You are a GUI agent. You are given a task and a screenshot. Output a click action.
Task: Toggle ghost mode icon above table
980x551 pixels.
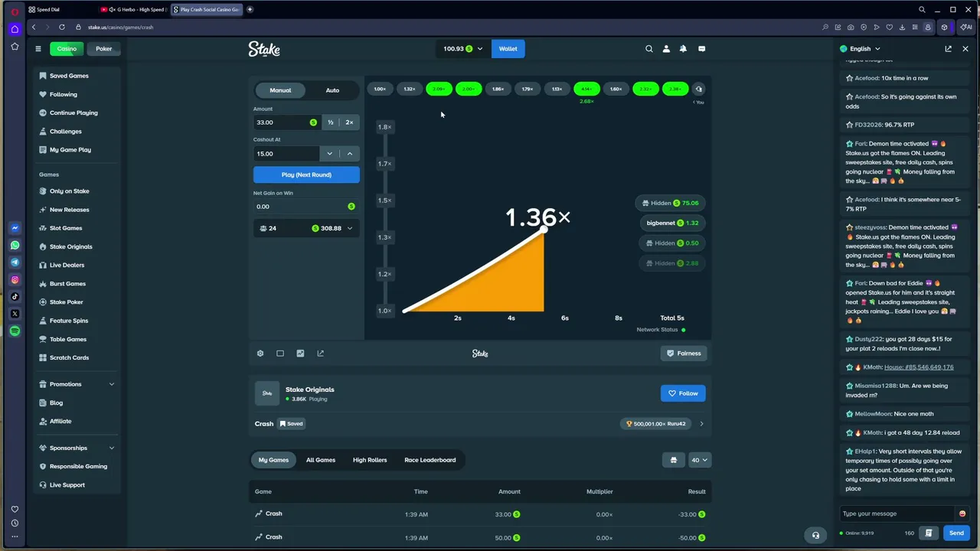(674, 460)
